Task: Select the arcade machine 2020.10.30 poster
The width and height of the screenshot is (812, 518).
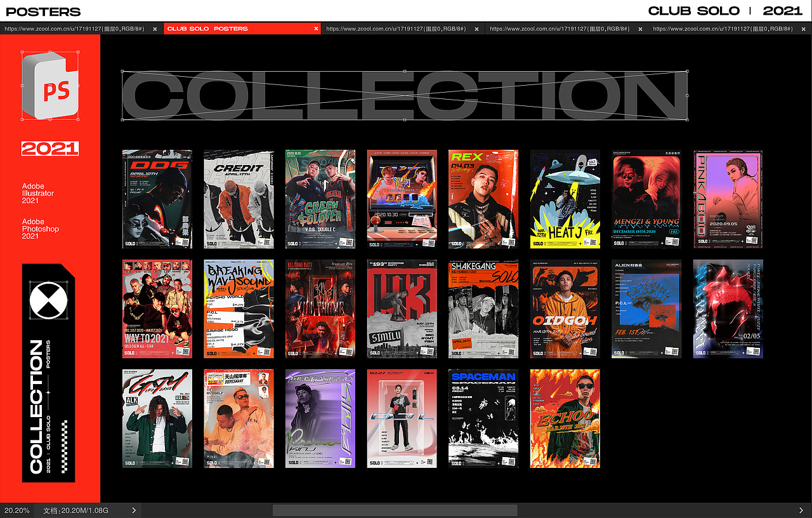Action: (402, 199)
